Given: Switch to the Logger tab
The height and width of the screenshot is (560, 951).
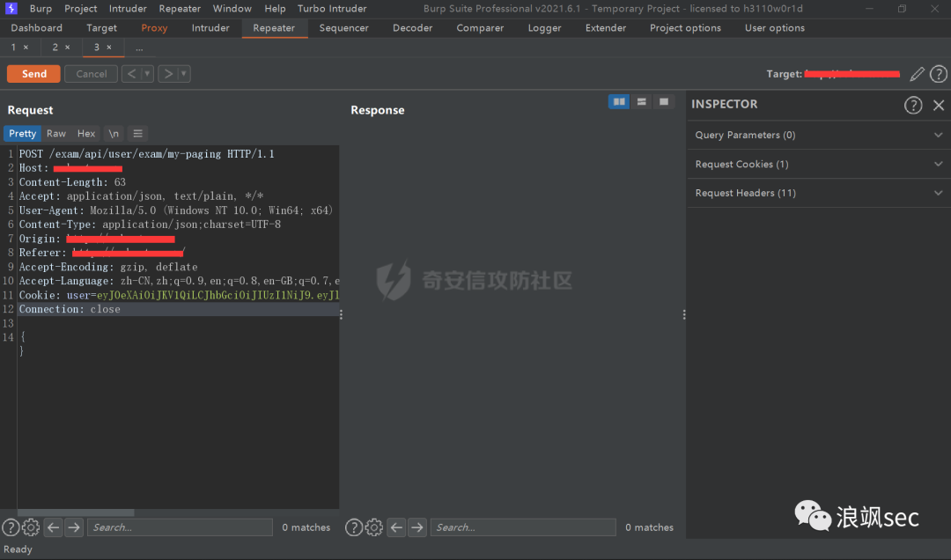Looking at the screenshot, I should click(x=545, y=28).
